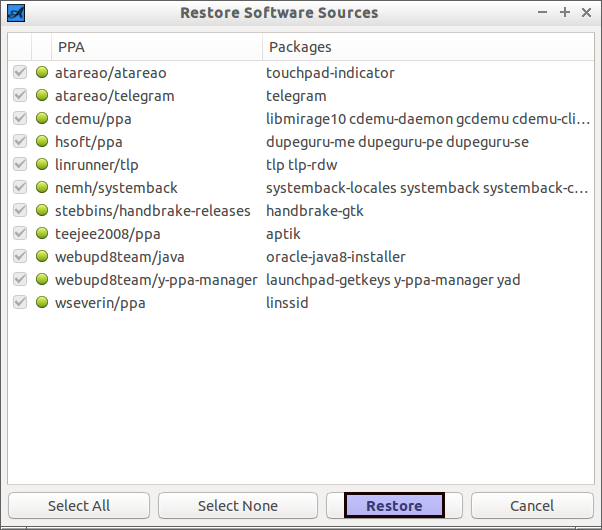Click green status dot for atareao/atareao
The height and width of the screenshot is (530, 602).
click(42, 72)
